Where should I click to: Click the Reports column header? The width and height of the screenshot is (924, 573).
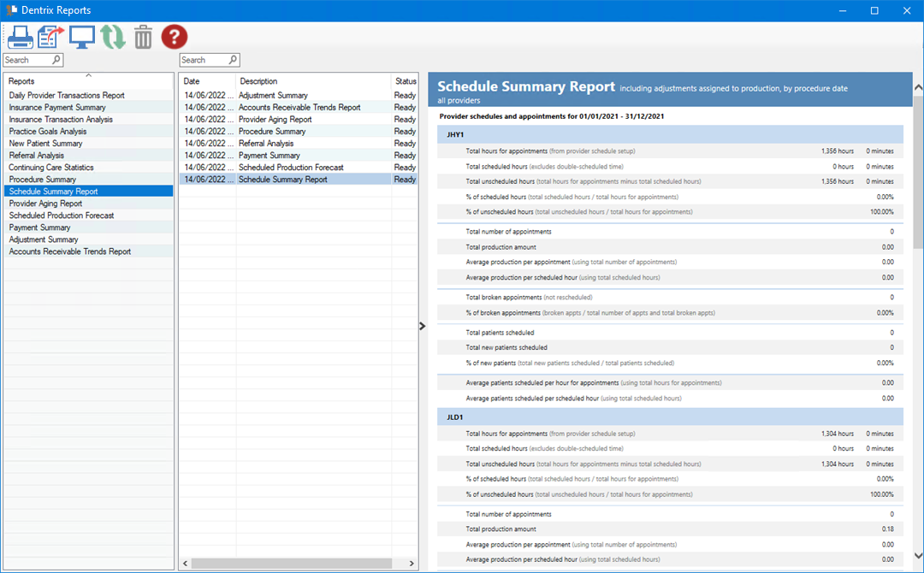coord(88,81)
